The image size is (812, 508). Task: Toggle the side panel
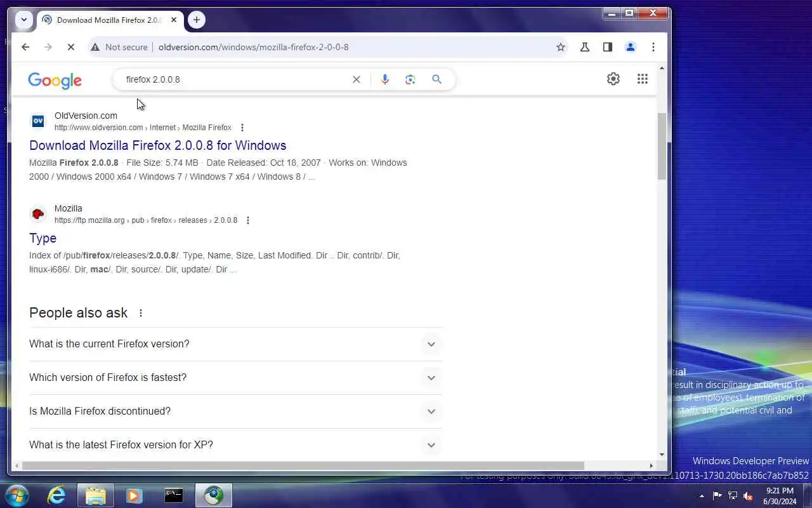tap(608, 47)
